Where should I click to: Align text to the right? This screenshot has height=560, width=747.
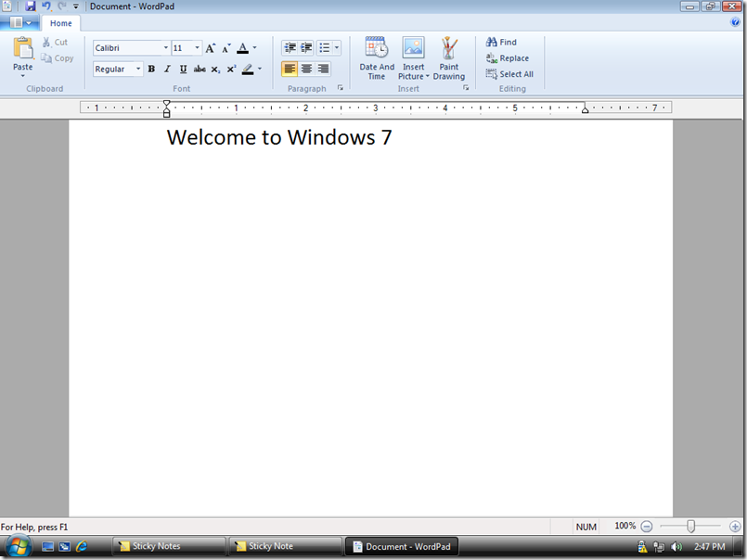(x=323, y=69)
